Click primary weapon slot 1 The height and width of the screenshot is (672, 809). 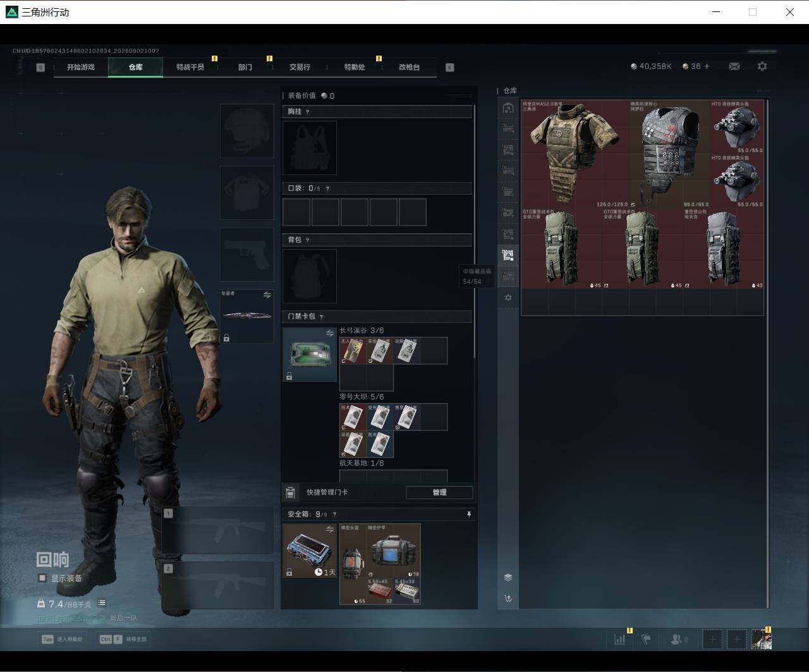point(218,531)
